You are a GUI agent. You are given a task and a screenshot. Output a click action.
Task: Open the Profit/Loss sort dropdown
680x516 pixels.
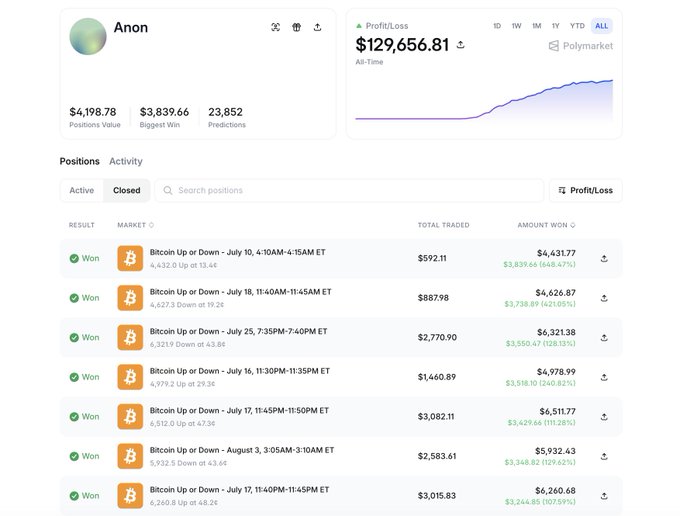[x=585, y=190]
